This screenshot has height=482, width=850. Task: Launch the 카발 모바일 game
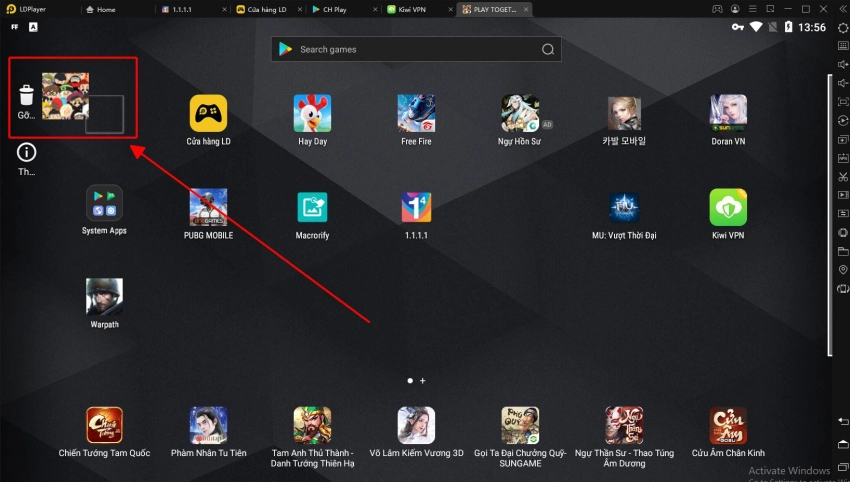[624, 113]
